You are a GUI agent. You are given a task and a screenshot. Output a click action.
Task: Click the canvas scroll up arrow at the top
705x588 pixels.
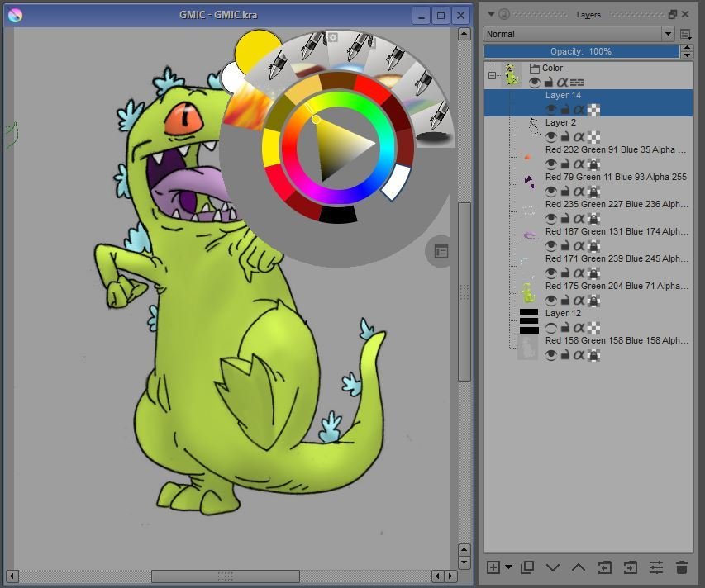click(464, 34)
